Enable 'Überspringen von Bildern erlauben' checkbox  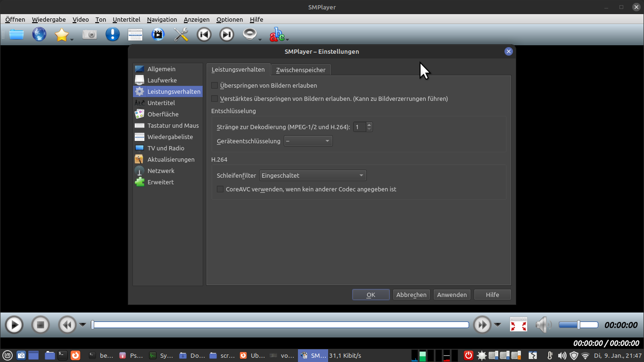coord(215,85)
